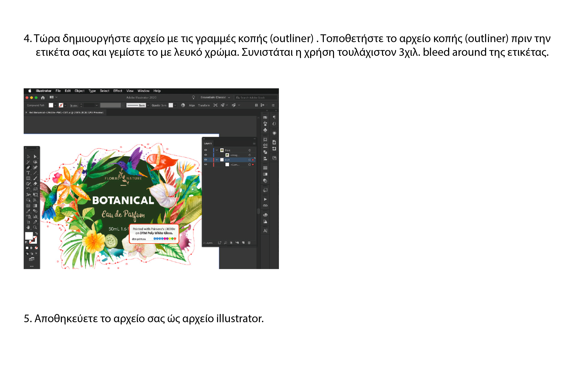This screenshot has height=368, width=588.
Task: Open Layers panel options menu
Action: 254,143
